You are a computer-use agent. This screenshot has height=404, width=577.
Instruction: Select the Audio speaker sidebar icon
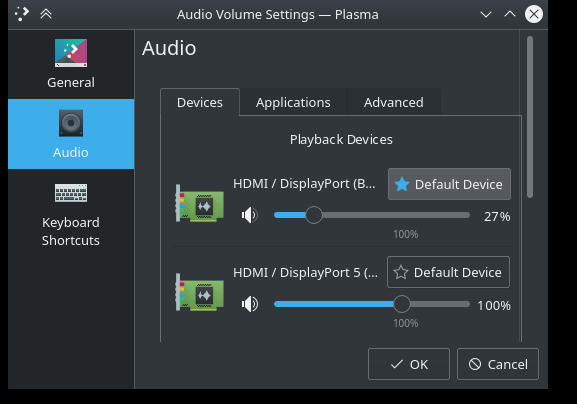click(x=71, y=123)
